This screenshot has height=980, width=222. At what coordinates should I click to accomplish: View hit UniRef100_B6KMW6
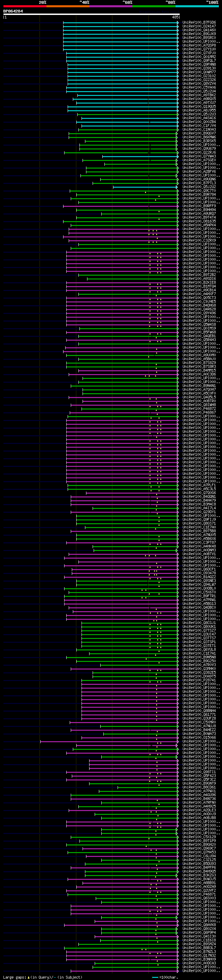(x=199, y=137)
